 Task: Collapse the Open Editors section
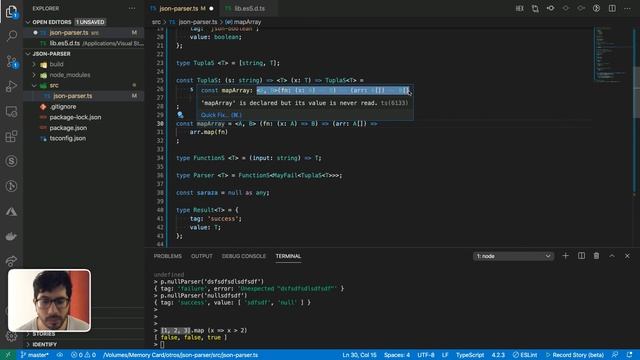coord(28,22)
